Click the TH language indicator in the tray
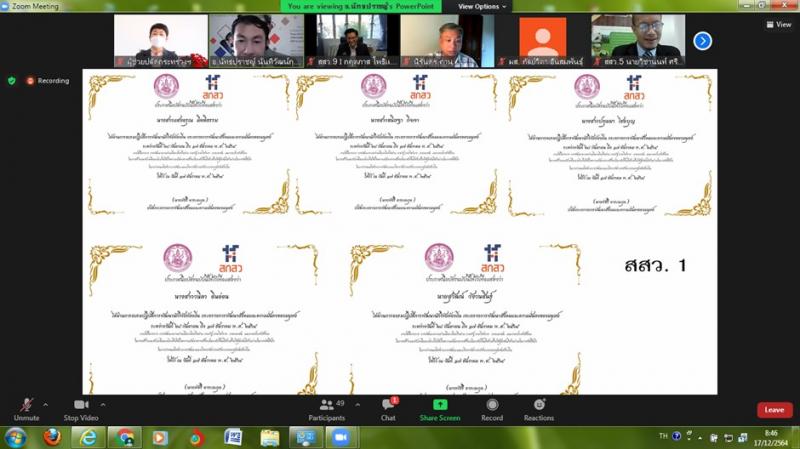The image size is (800, 449). click(x=663, y=436)
